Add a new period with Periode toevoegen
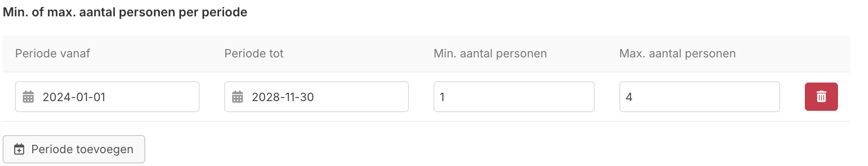The height and width of the screenshot is (166, 868). pyautogui.click(x=74, y=149)
